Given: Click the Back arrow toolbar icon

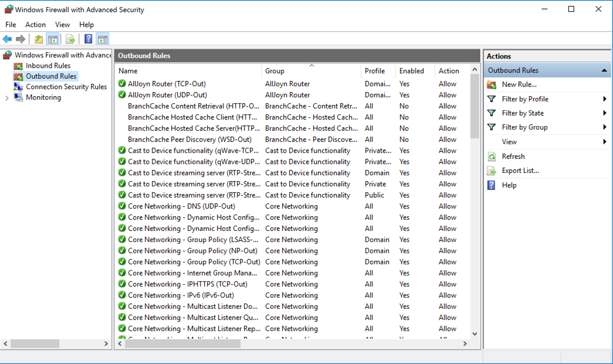Looking at the screenshot, I should click(7, 39).
